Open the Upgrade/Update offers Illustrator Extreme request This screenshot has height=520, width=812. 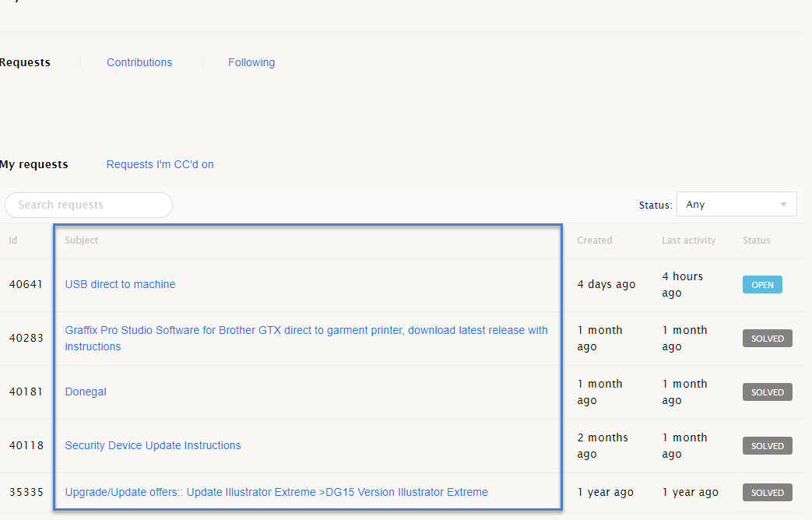point(276,492)
